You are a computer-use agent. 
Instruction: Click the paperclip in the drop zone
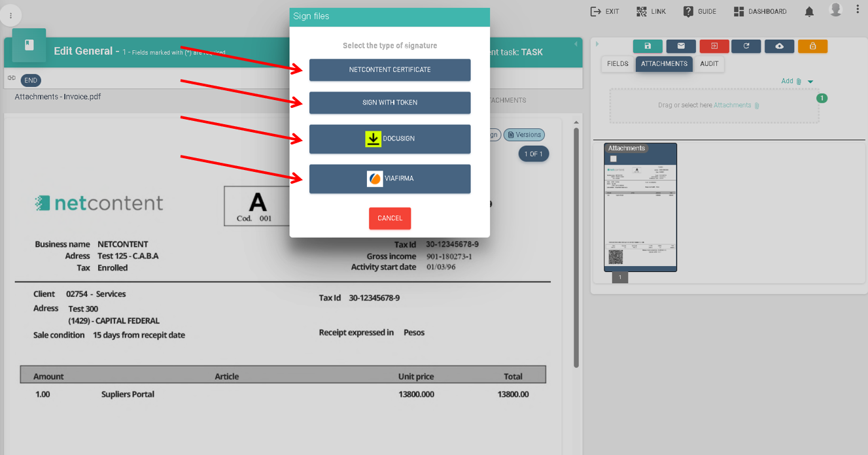click(x=757, y=105)
